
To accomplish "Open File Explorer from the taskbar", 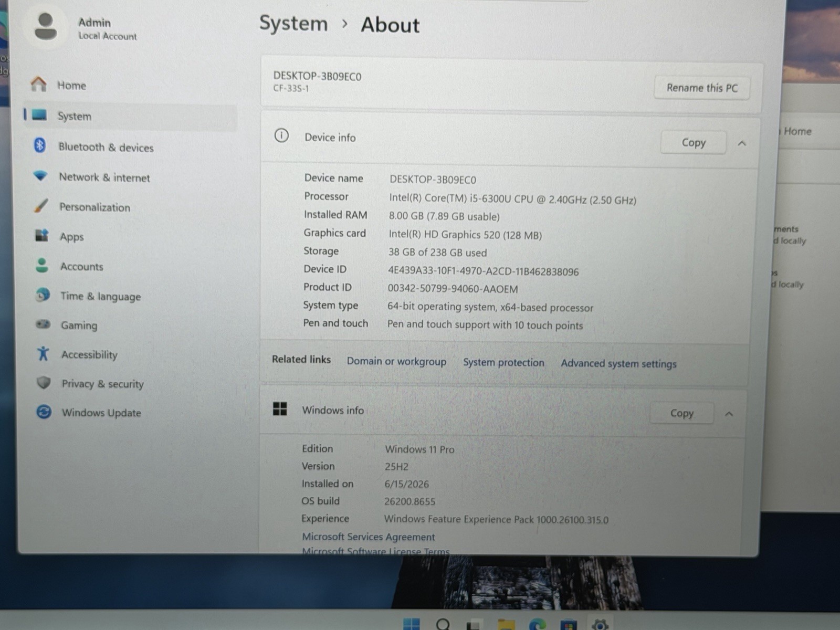I will (506, 624).
